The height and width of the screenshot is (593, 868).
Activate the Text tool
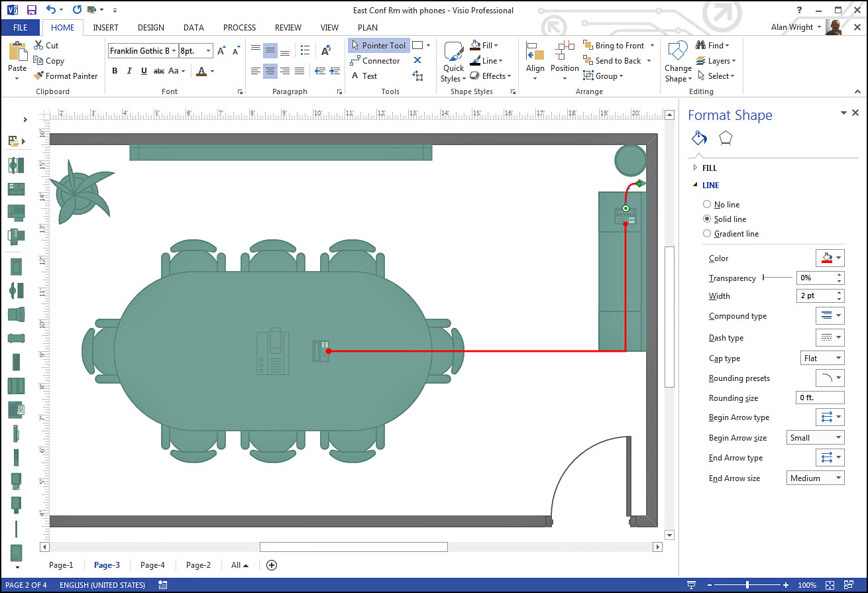click(x=364, y=76)
